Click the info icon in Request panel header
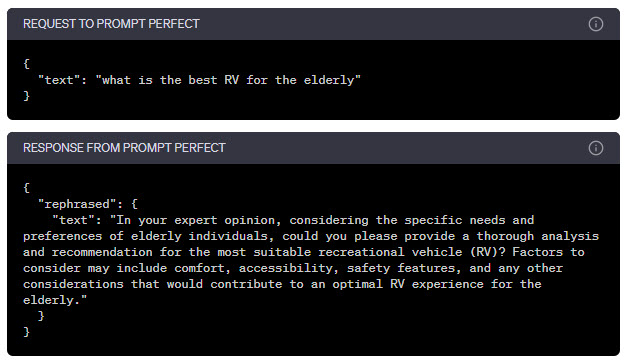This screenshot has height=363, width=626. pyautogui.click(x=595, y=24)
